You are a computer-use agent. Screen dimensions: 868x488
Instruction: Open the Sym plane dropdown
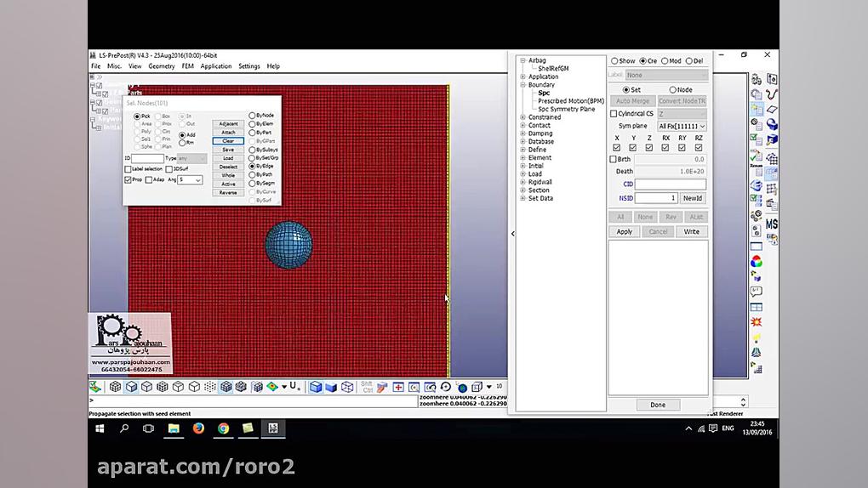click(x=682, y=126)
